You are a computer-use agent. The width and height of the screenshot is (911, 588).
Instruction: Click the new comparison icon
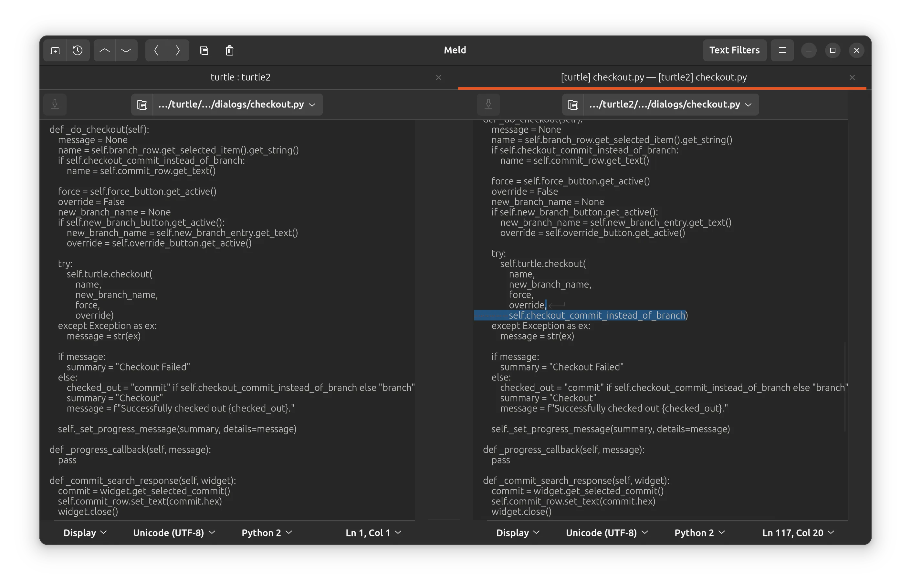click(55, 50)
